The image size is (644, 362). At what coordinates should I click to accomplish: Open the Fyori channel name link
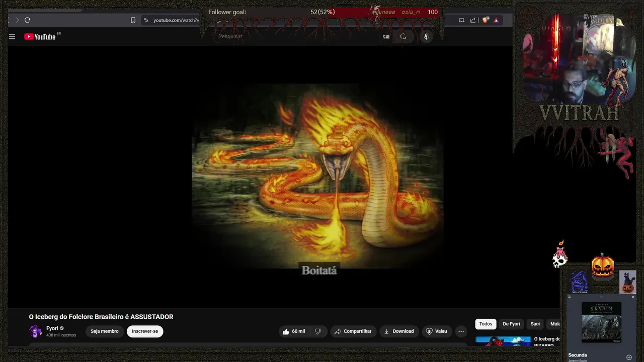point(52,328)
